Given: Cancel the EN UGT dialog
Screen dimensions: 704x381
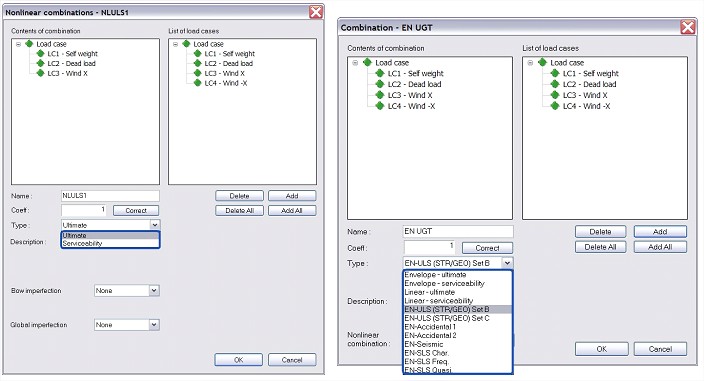Looking at the screenshot, I should pos(660,349).
